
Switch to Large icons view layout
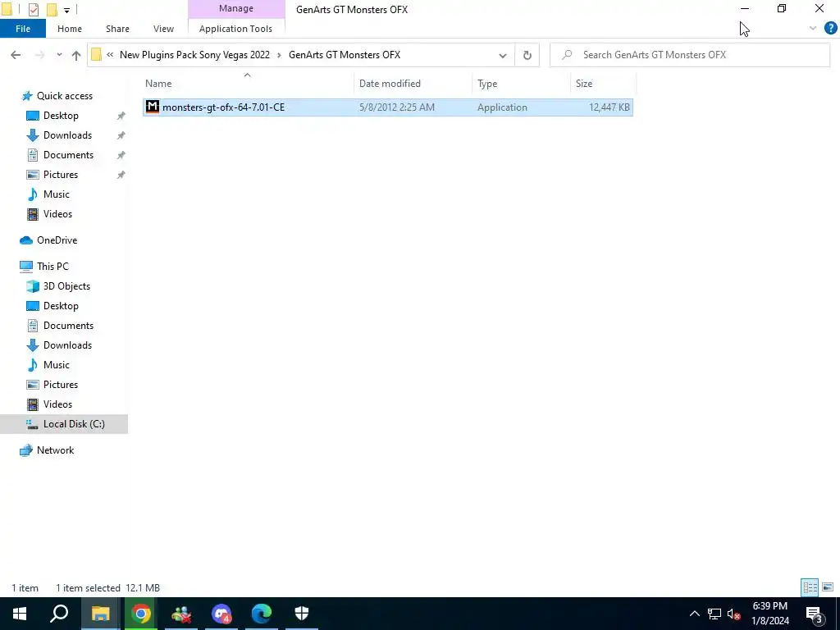(828, 587)
